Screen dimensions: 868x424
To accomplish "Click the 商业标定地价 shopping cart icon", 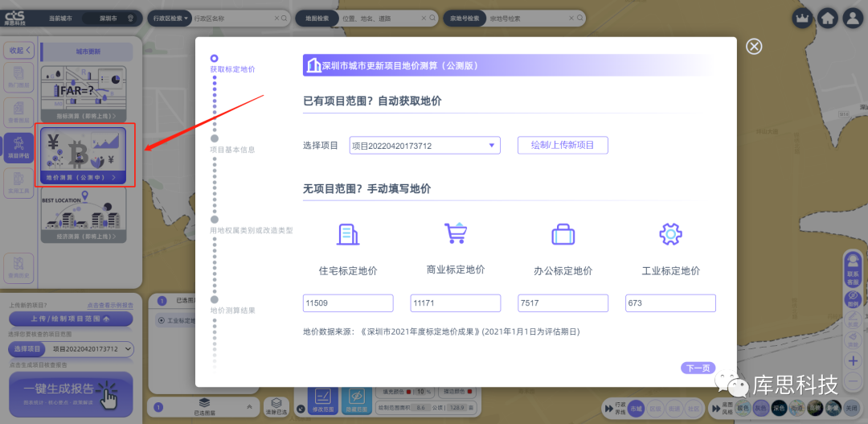I will point(455,233).
